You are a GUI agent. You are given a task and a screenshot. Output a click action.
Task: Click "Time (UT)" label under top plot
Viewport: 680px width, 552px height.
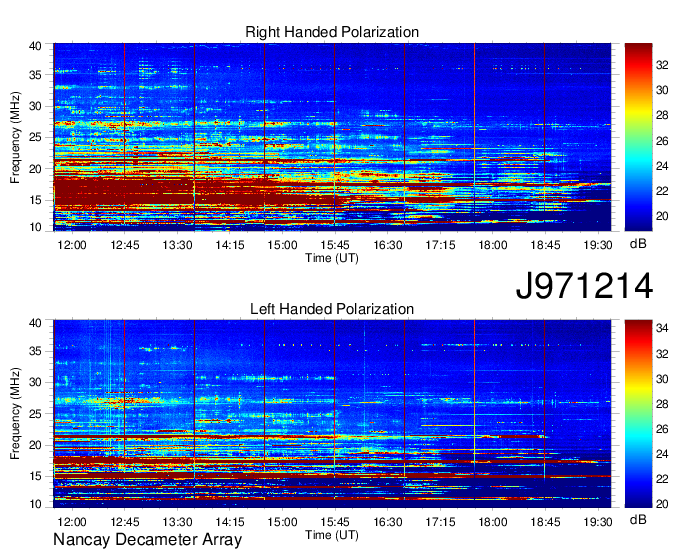(332, 258)
